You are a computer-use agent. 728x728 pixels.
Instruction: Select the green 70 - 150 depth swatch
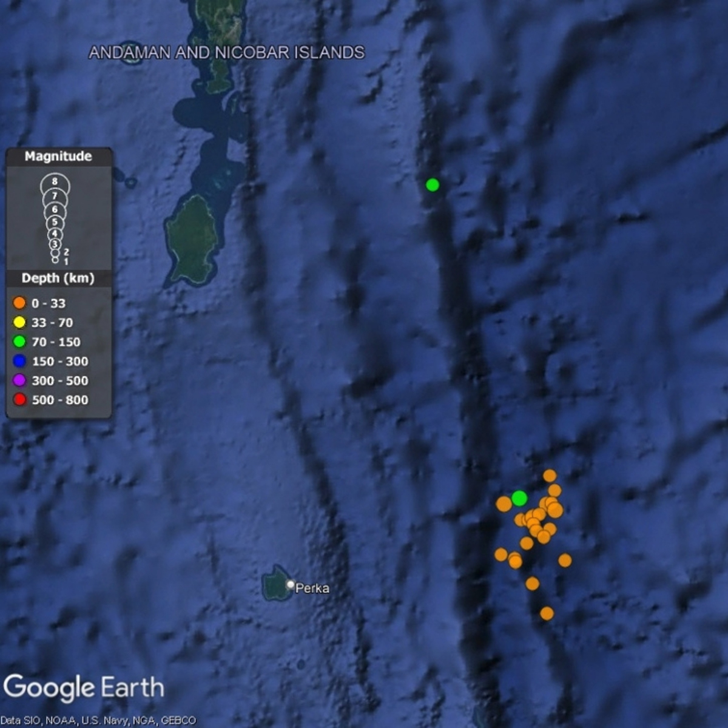[x=19, y=342]
